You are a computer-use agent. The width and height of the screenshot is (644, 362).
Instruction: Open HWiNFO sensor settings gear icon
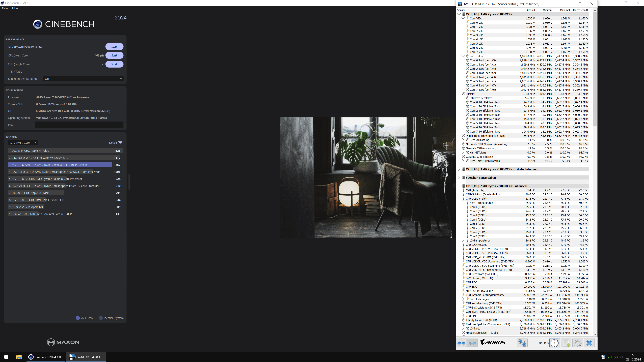click(x=577, y=343)
